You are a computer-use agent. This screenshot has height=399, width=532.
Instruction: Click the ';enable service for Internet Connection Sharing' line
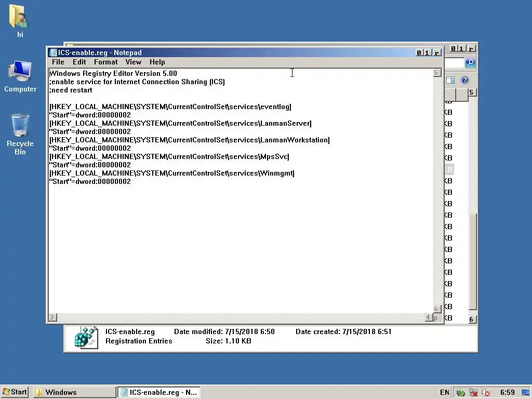[137, 82]
